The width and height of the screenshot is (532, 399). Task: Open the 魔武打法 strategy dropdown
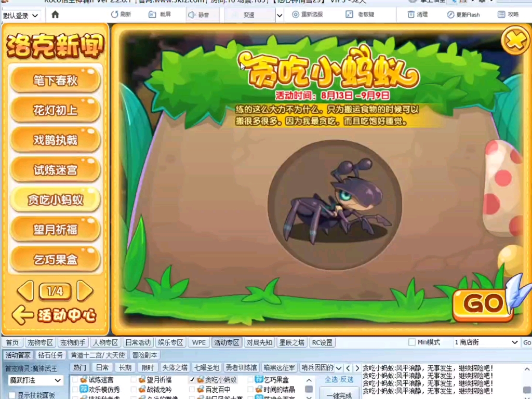[35, 380]
